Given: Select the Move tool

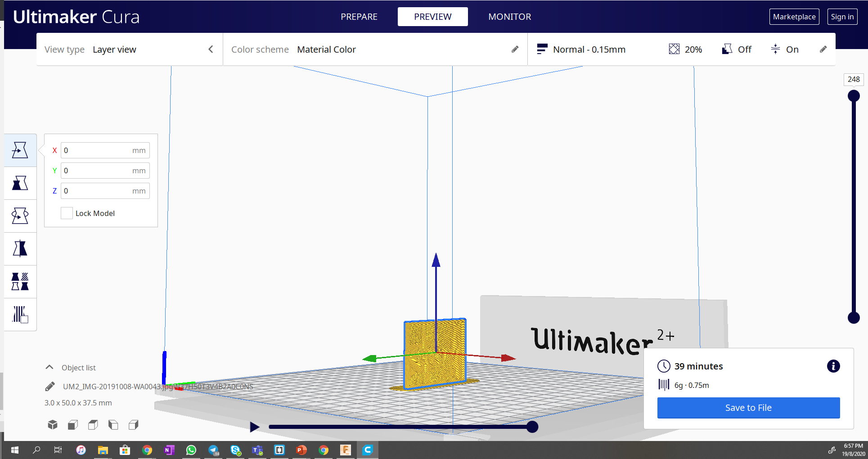Looking at the screenshot, I should tap(20, 150).
